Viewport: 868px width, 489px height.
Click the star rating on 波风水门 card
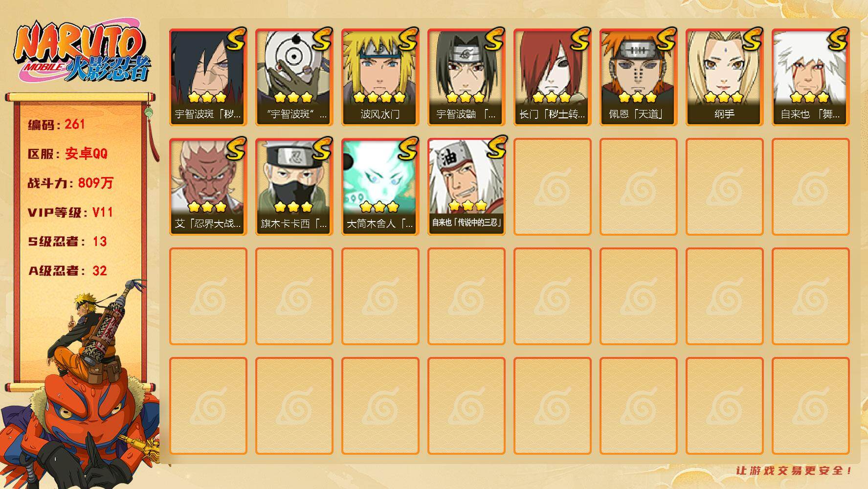pyautogui.click(x=380, y=97)
